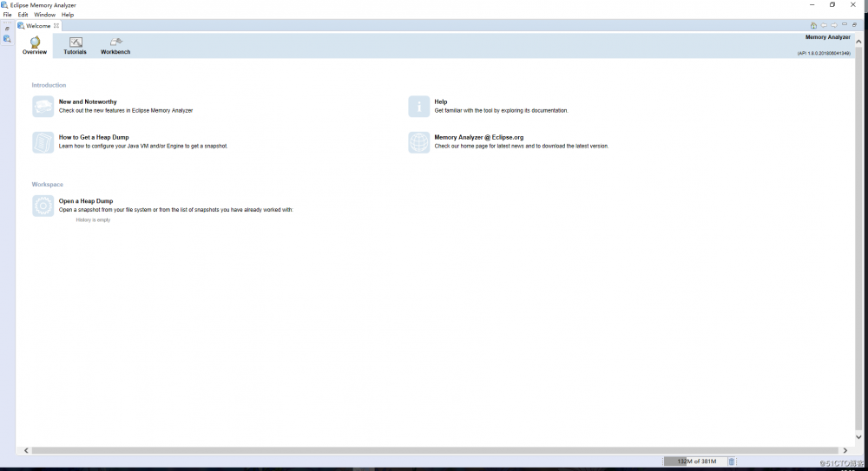Open the Help menu
This screenshot has height=471, width=868.
[x=68, y=15]
